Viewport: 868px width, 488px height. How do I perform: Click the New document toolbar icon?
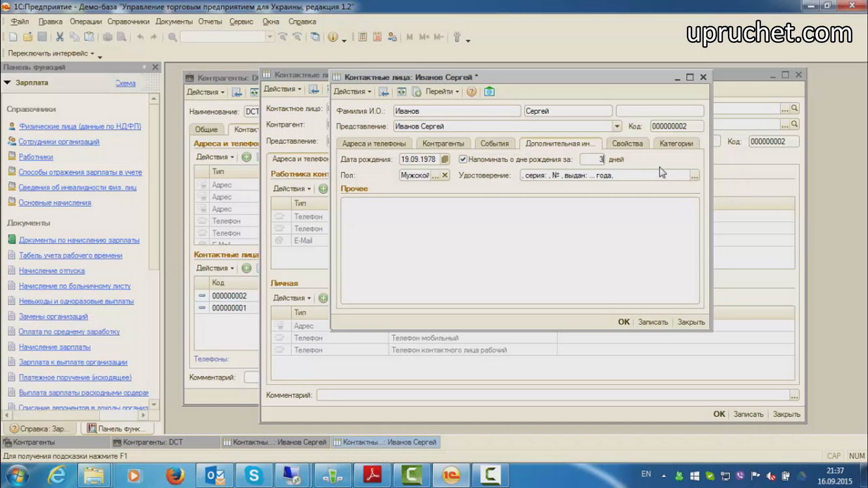[x=13, y=37]
